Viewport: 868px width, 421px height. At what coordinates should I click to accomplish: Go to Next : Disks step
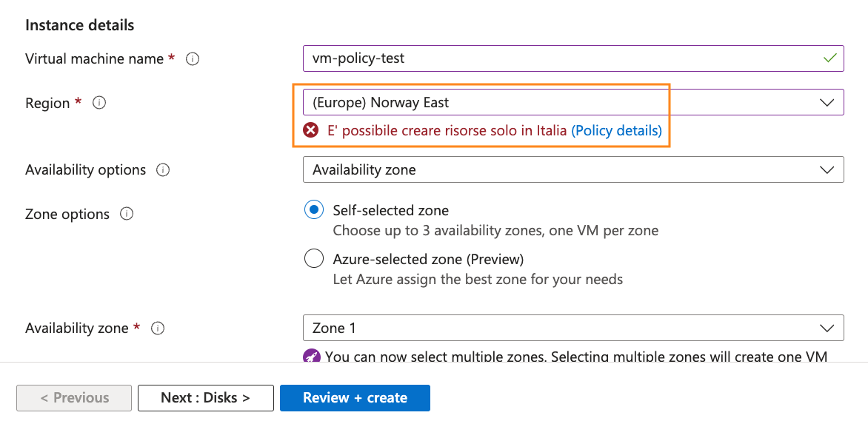point(205,397)
